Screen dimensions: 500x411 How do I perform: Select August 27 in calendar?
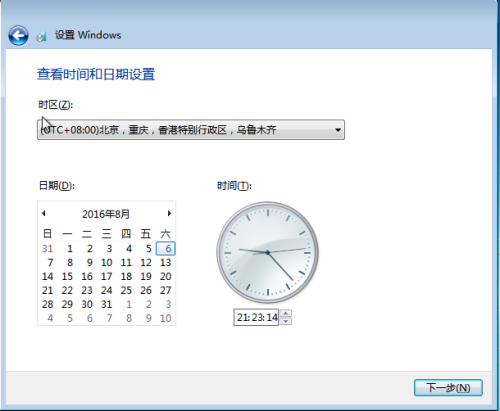(x=165, y=290)
